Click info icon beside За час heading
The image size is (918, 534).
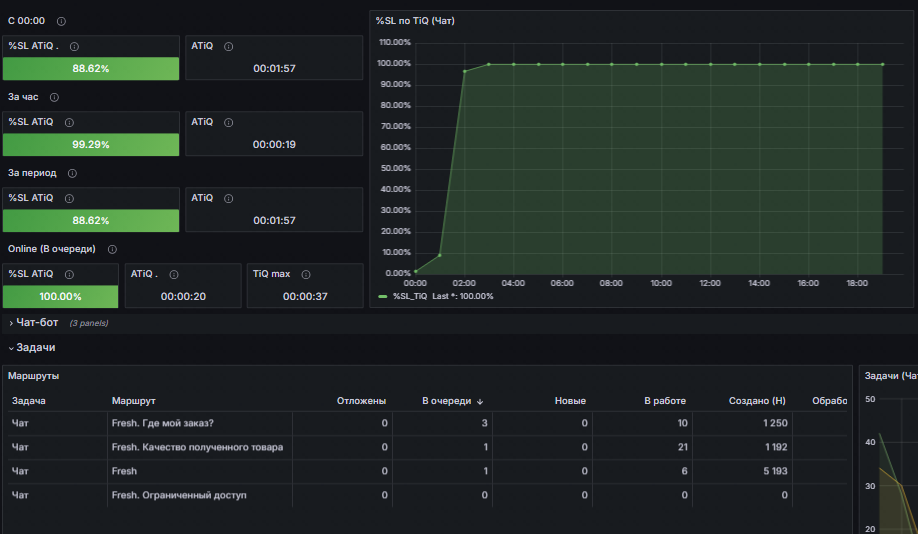(54, 97)
